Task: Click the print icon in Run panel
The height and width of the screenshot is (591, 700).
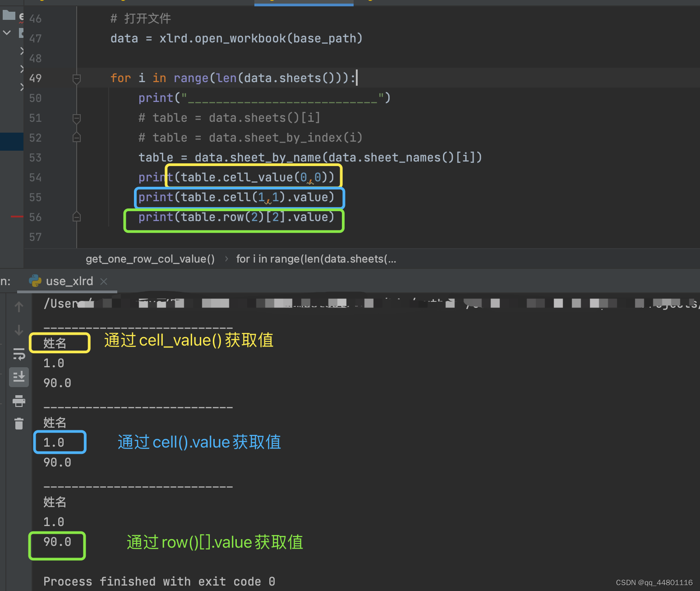Action: coord(19,401)
